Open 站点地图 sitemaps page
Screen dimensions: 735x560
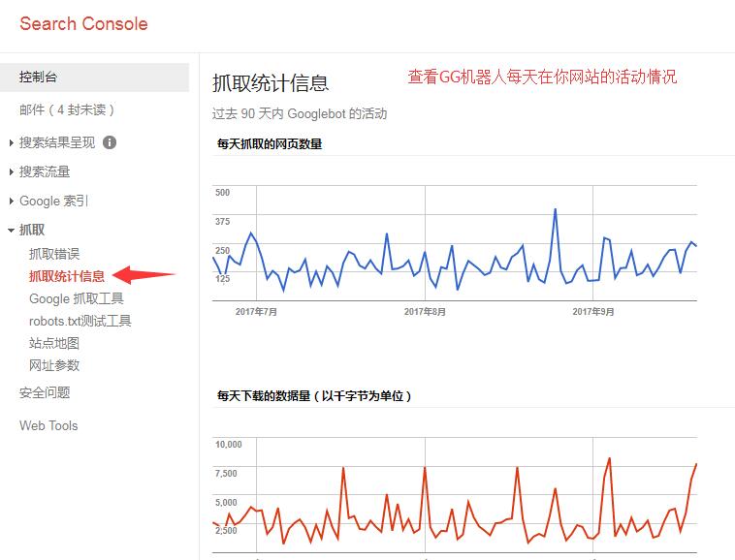(x=54, y=343)
